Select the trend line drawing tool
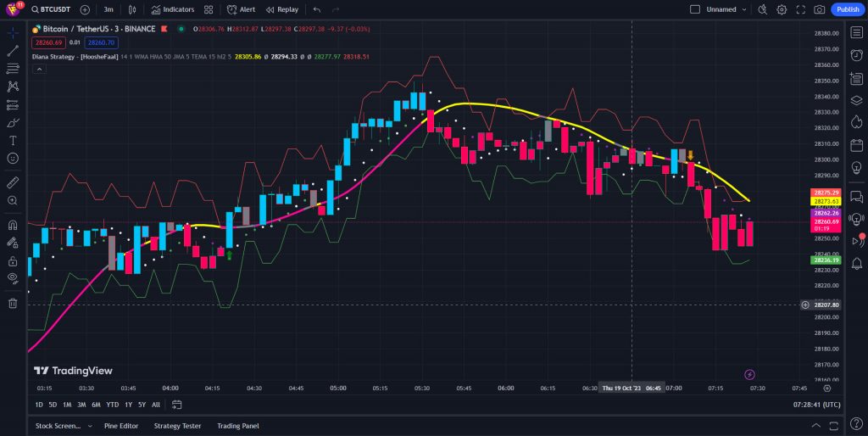868x436 pixels. tap(13, 51)
